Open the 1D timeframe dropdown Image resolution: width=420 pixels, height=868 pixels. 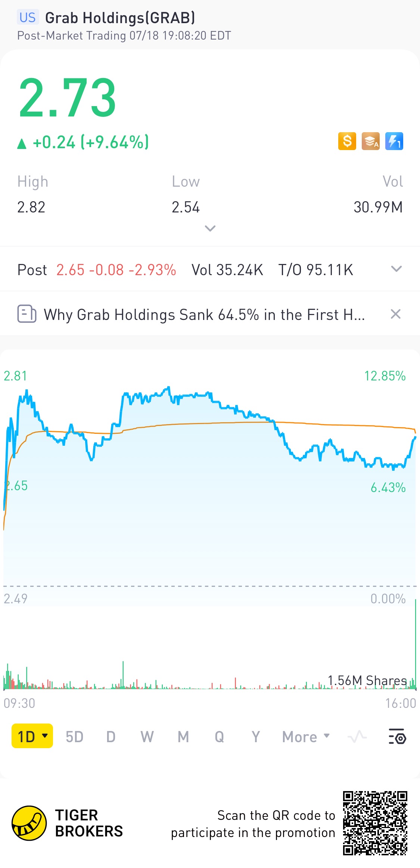click(x=32, y=737)
